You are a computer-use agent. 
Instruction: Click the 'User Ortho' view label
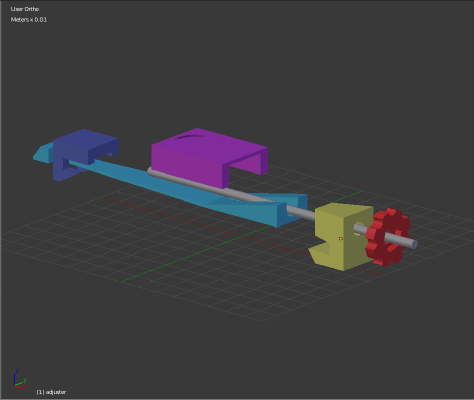(x=25, y=9)
